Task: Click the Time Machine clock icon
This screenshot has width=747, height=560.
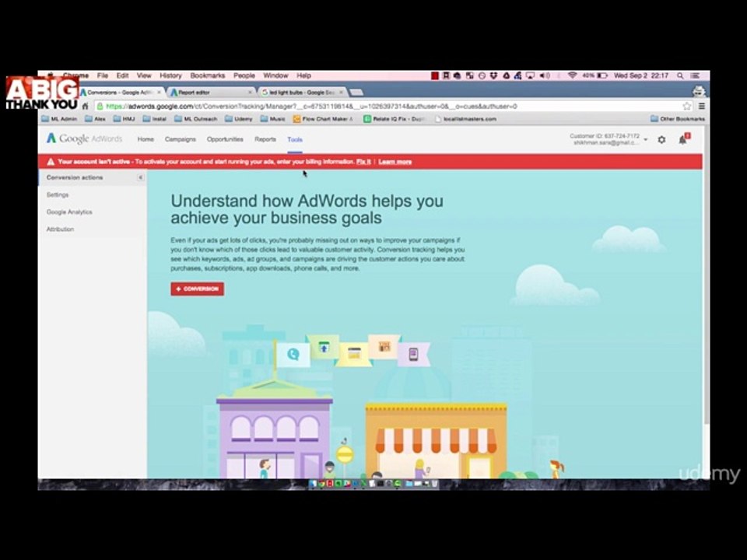Action: (482, 75)
